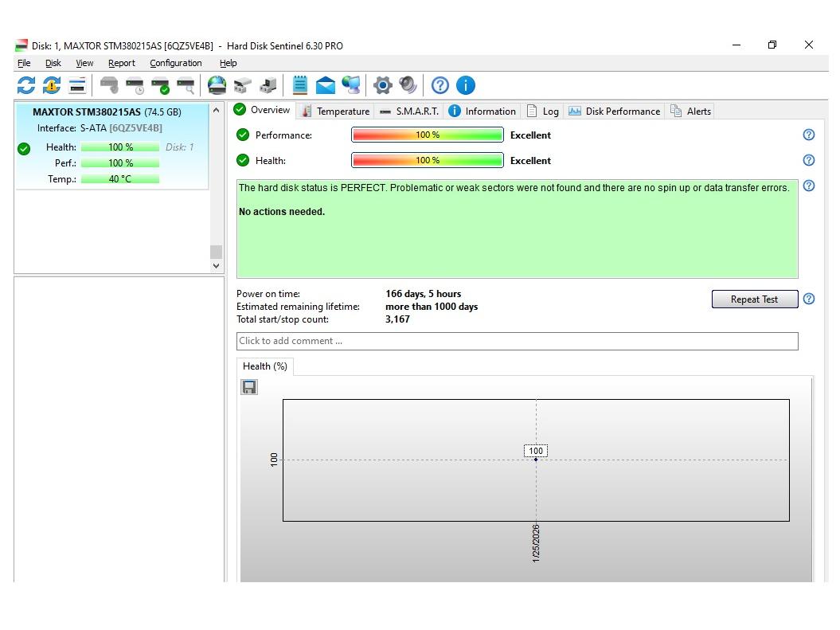840x630 pixels.
Task: Open the blue question mark Help toolbar icon
Action: pyautogui.click(x=440, y=85)
